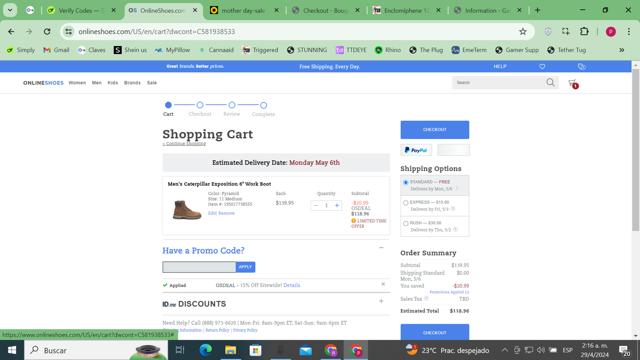Click the taskbar Buscar search box

click(96, 350)
